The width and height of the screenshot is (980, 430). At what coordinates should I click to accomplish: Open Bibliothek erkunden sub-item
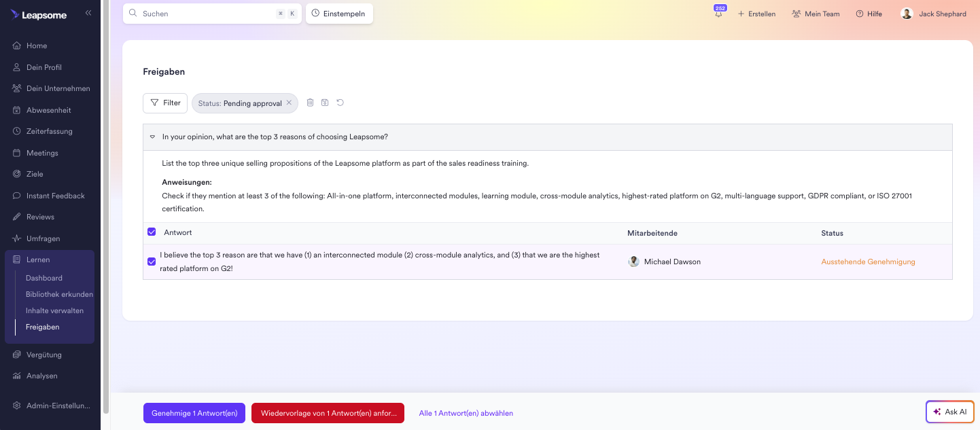[59, 294]
